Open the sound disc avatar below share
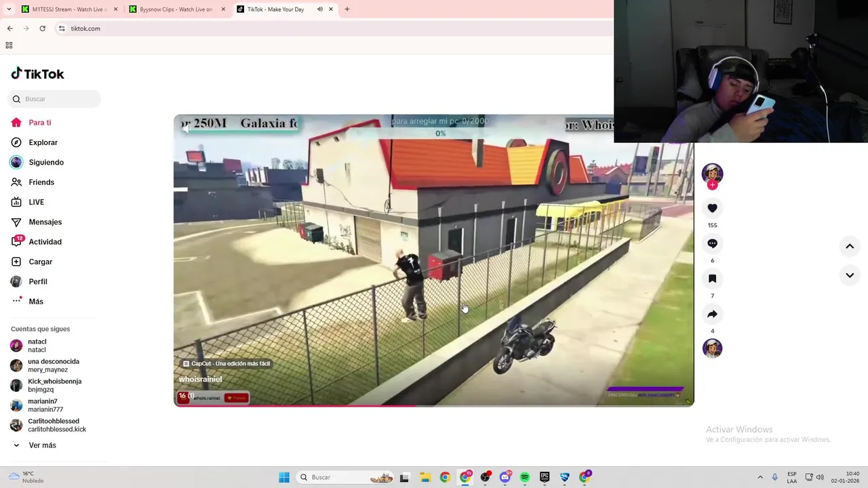The image size is (868, 488). coord(712,348)
